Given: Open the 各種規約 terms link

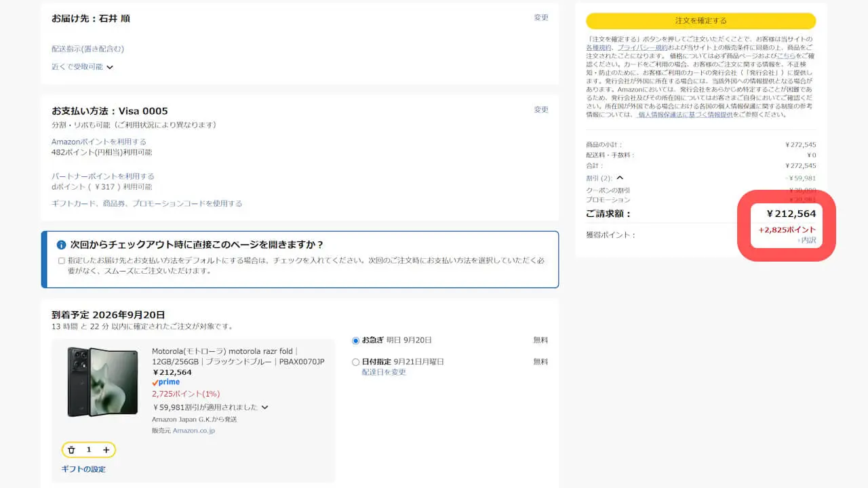Looking at the screenshot, I should click(598, 48).
